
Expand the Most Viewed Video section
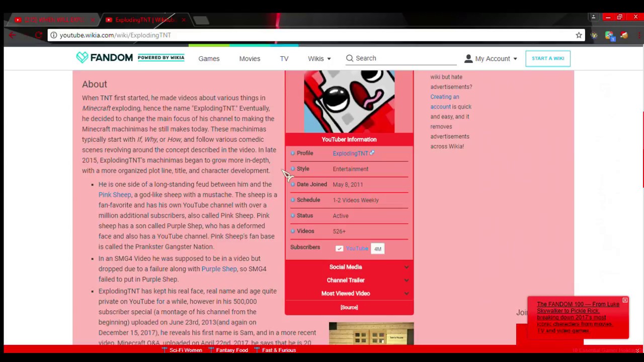(349, 293)
